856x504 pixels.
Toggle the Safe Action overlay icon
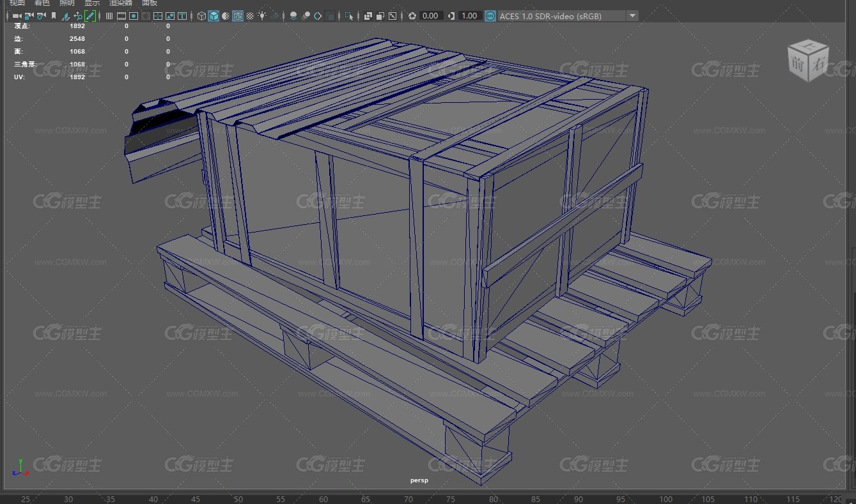coord(170,16)
